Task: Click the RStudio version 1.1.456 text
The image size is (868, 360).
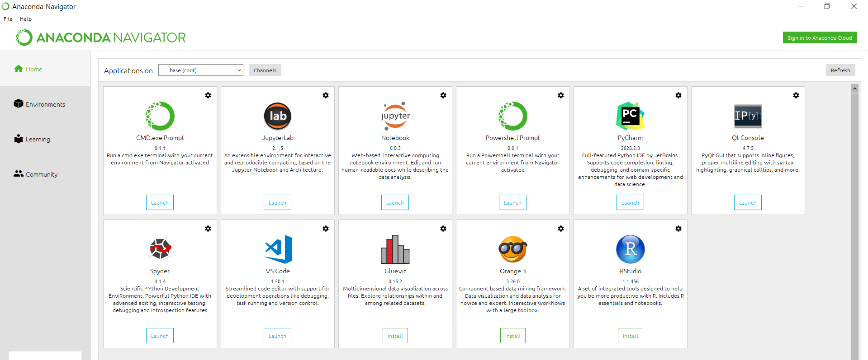Action: pyautogui.click(x=631, y=281)
